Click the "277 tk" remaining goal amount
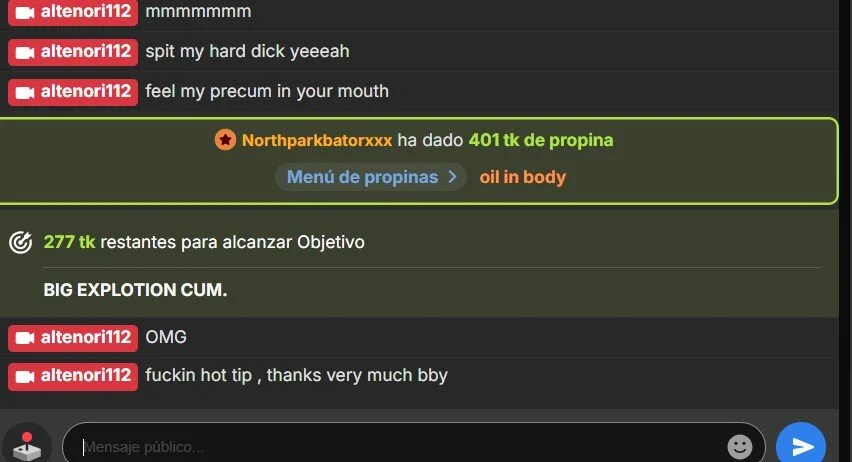The width and height of the screenshot is (852, 462). pyautogui.click(x=69, y=242)
